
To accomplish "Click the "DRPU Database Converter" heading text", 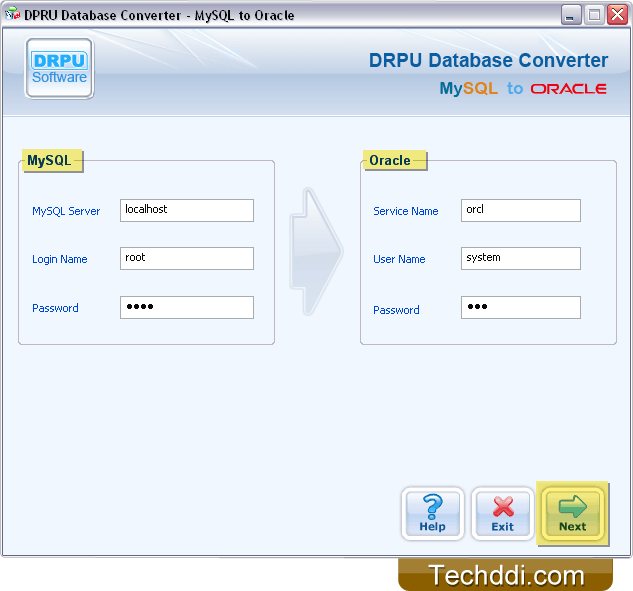I will pyautogui.click(x=488, y=61).
